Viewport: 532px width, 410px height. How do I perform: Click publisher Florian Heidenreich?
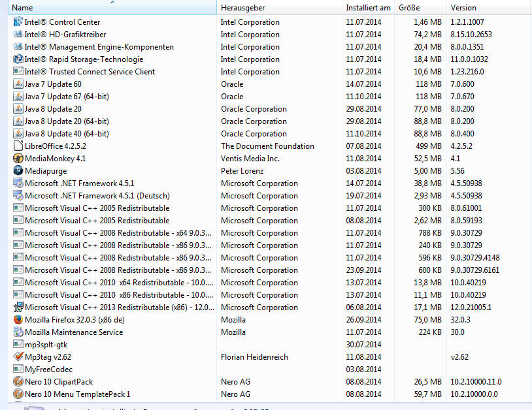click(254, 357)
